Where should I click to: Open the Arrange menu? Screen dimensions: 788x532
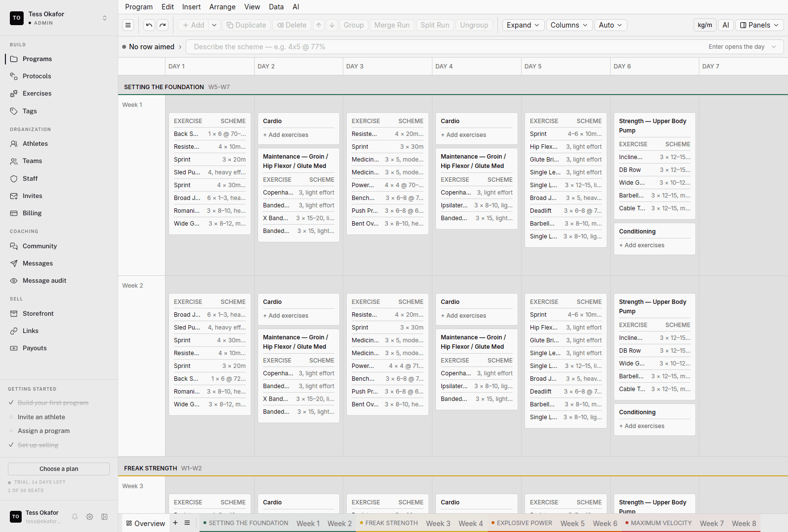(223, 7)
